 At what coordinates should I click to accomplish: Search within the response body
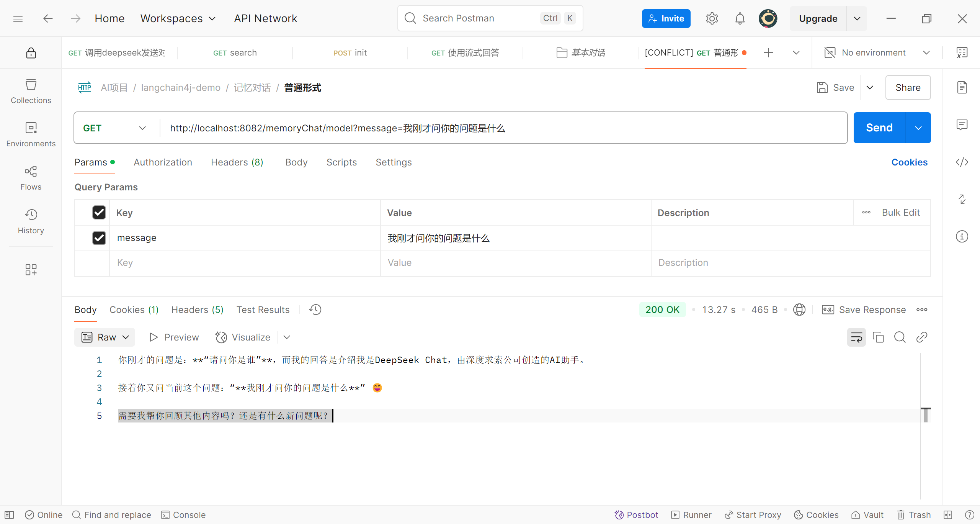coord(900,337)
